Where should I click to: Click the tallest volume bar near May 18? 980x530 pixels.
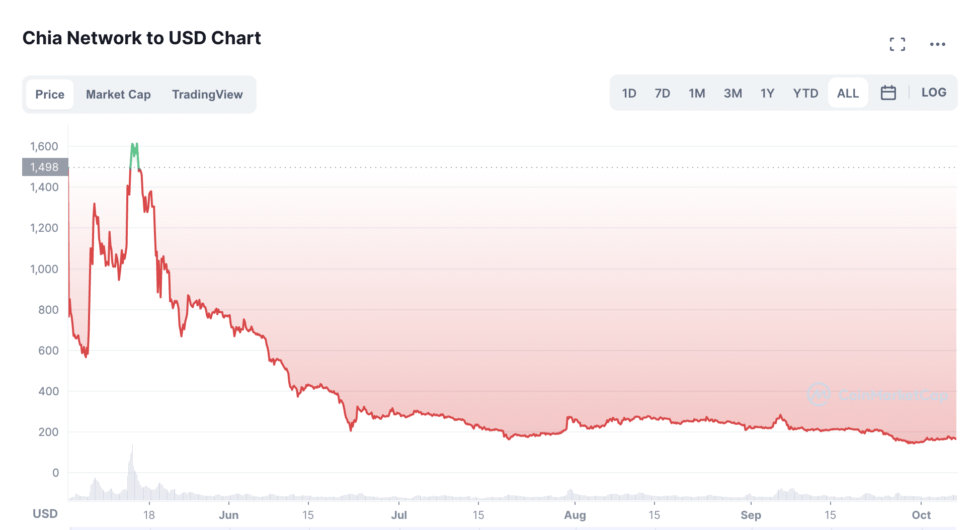tap(132, 472)
